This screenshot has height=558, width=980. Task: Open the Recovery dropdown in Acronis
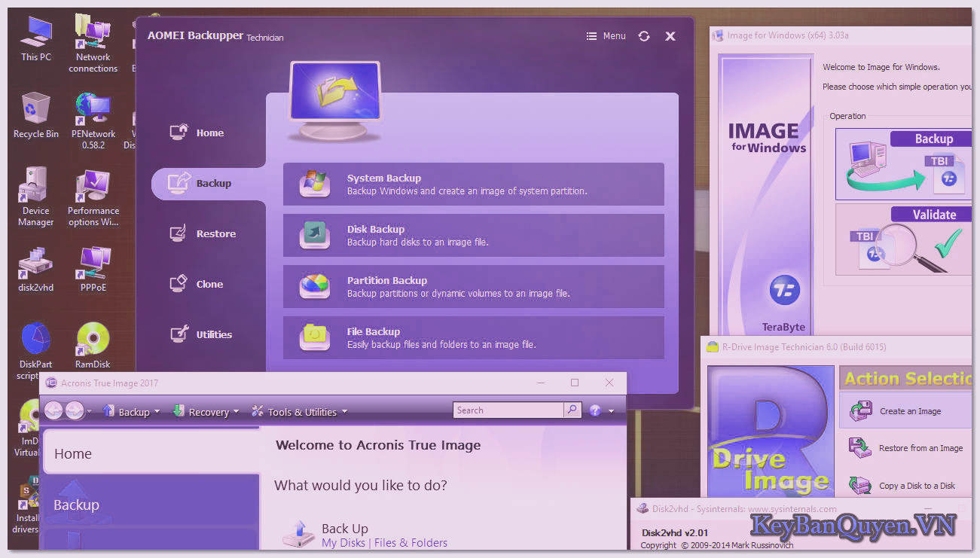click(x=206, y=411)
